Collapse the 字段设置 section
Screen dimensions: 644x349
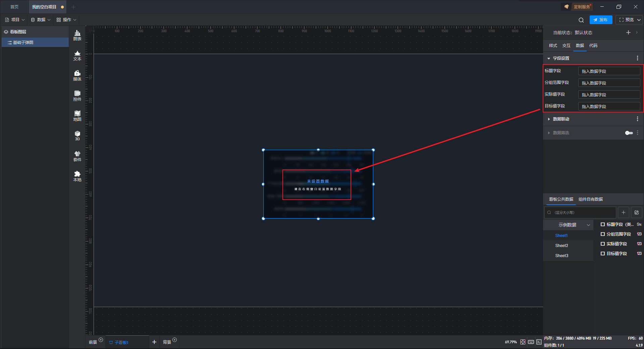[549, 58]
